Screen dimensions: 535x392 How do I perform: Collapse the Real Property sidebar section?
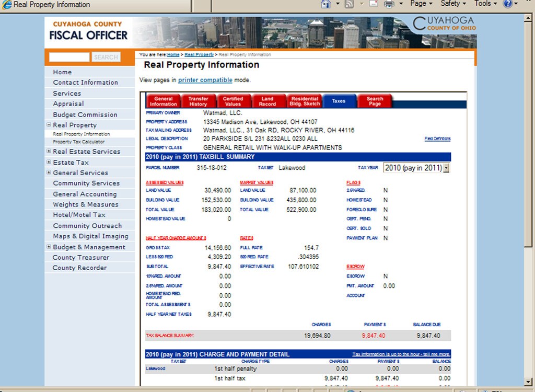click(x=49, y=125)
